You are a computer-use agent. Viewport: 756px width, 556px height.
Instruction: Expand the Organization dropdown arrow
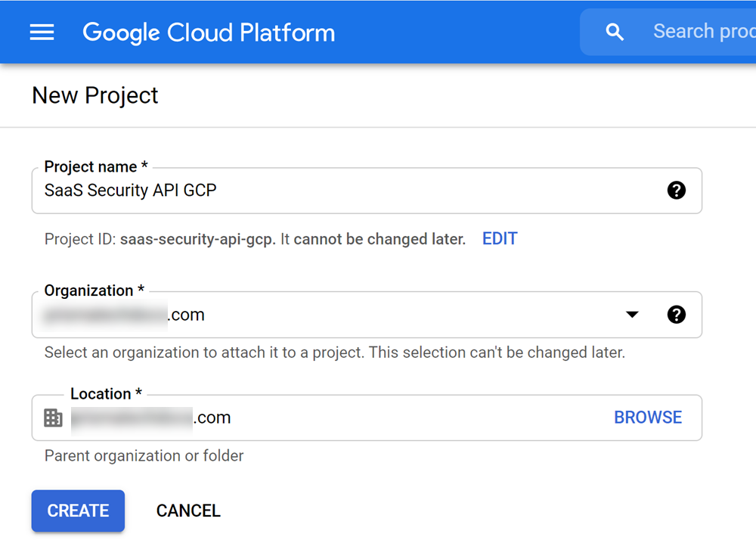tap(632, 315)
